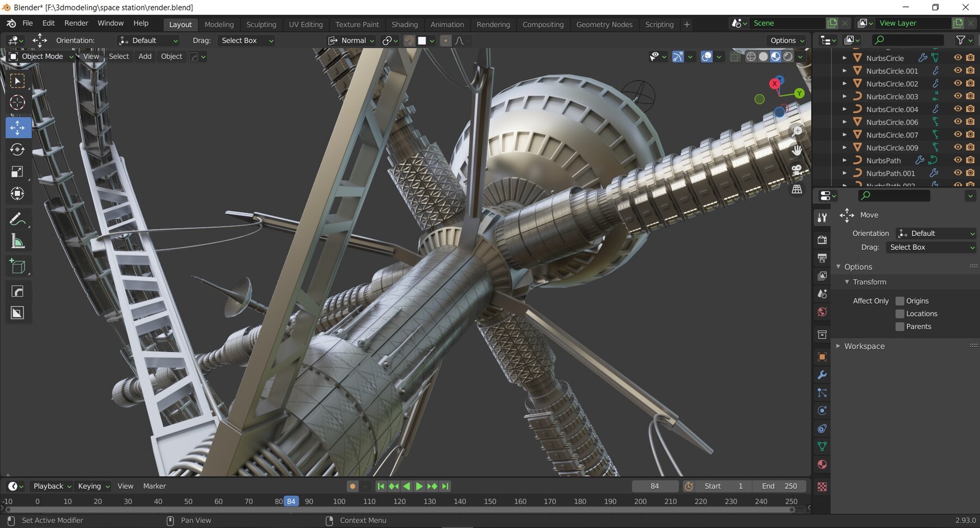This screenshot has width=980, height=528.
Task: Switch to the Shading workspace tab
Action: (405, 24)
